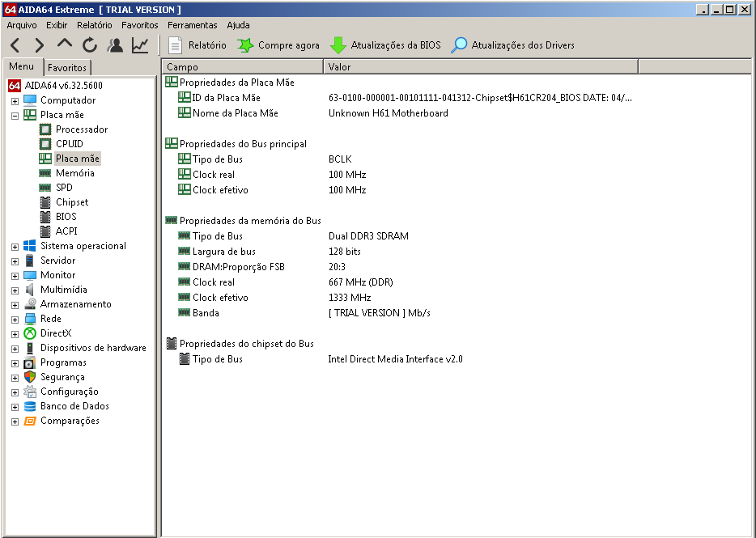
Task: Collapse the Placa mãe tree node
Action: (x=15, y=116)
